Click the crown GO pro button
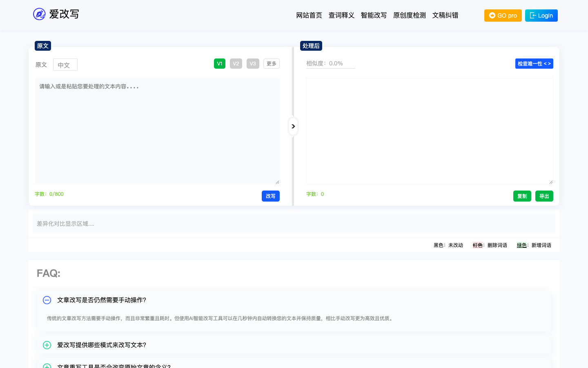 503,16
